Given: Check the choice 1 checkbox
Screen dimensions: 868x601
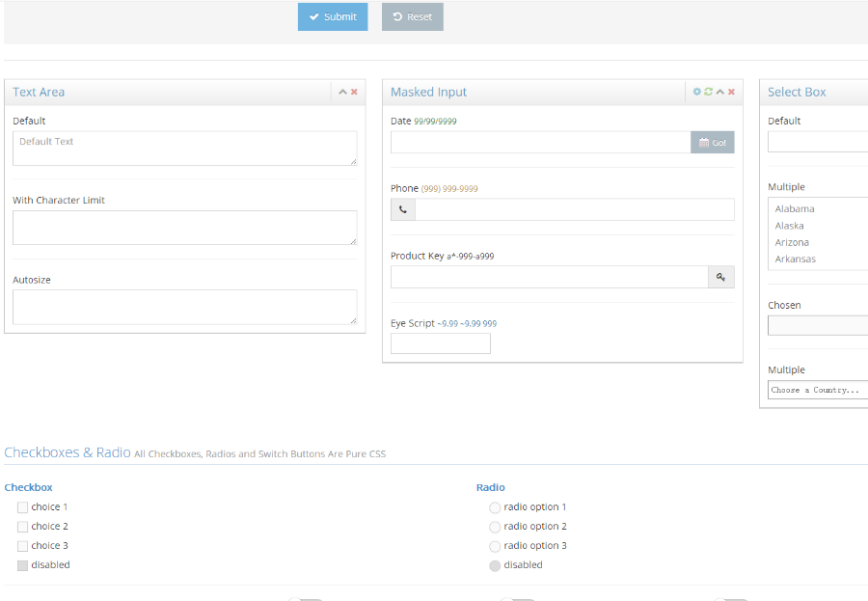Looking at the screenshot, I should (x=23, y=507).
